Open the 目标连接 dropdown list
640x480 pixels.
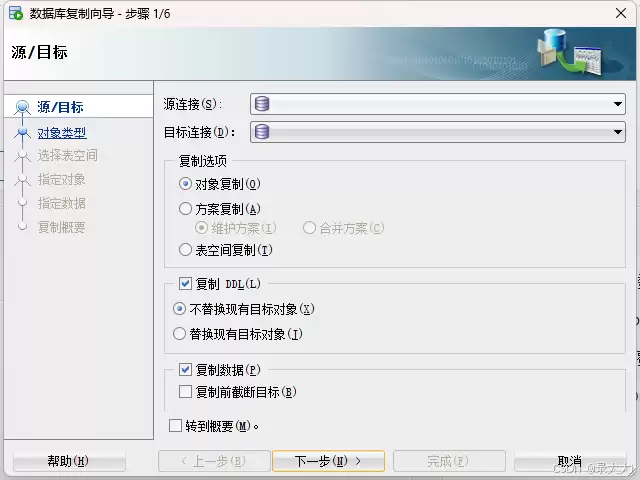tap(618, 132)
